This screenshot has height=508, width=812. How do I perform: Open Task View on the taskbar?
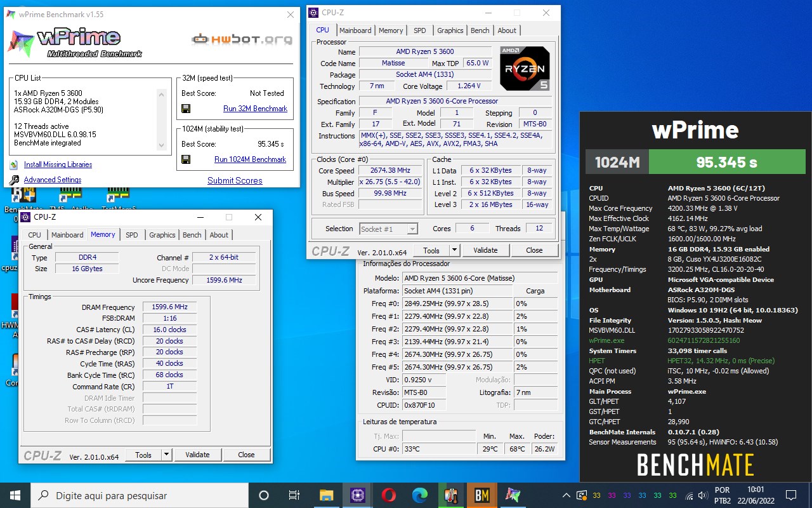click(x=294, y=495)
